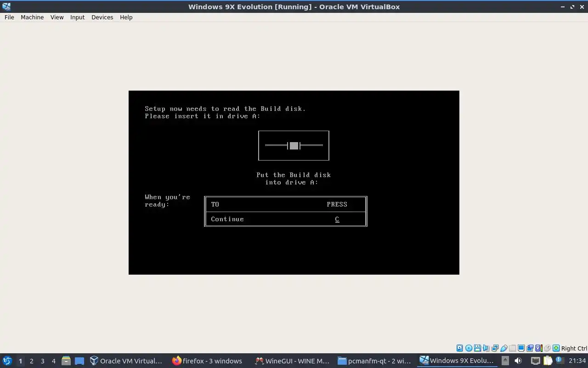Open the file manager launcher in panel
The height and width of the screenshot is (368, 588).
[x=66, y=361]
